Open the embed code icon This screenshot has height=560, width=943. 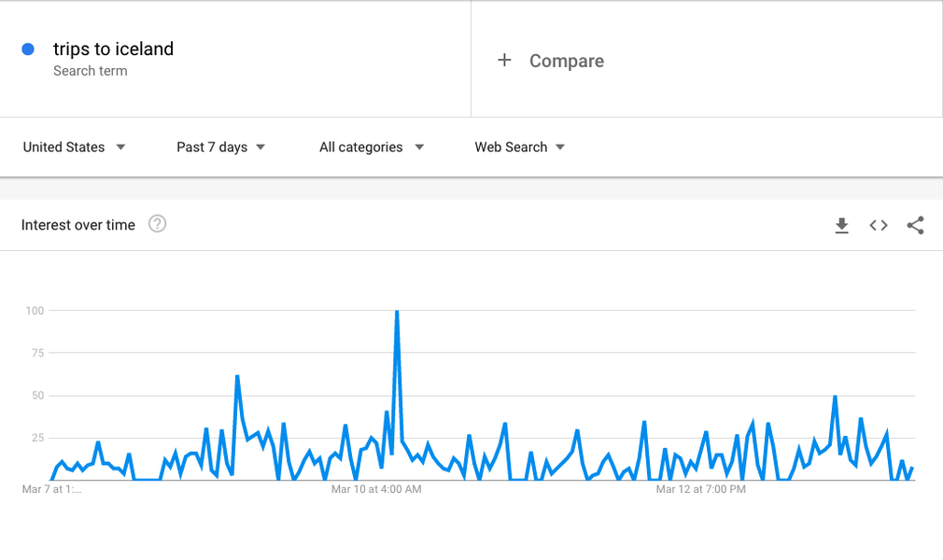[878, 226]
